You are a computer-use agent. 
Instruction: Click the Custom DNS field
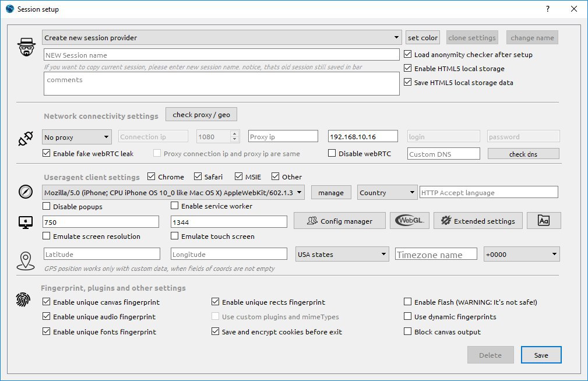pyautogui.click(x=443, y=153)
